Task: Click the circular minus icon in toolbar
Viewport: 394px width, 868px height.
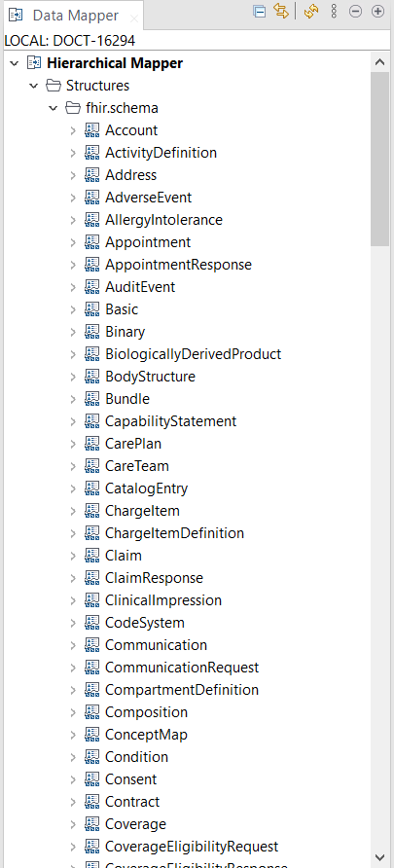Action: tap(356, 11)
